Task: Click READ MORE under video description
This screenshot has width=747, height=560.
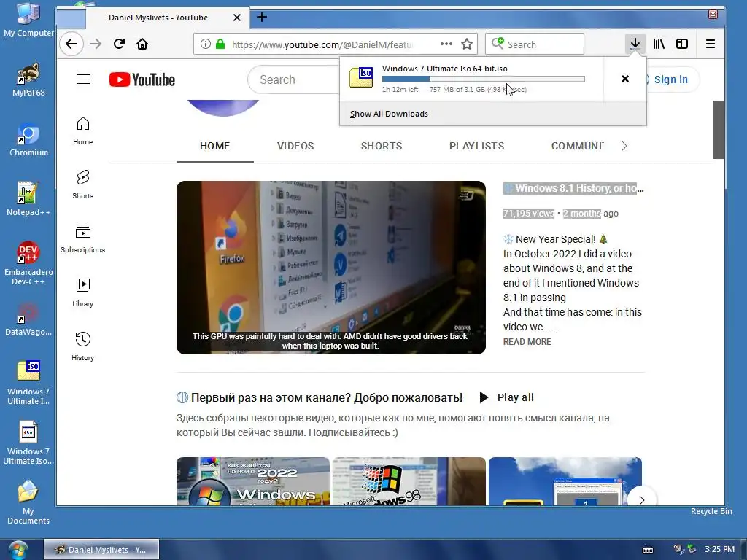Action: tap(527, 342)
